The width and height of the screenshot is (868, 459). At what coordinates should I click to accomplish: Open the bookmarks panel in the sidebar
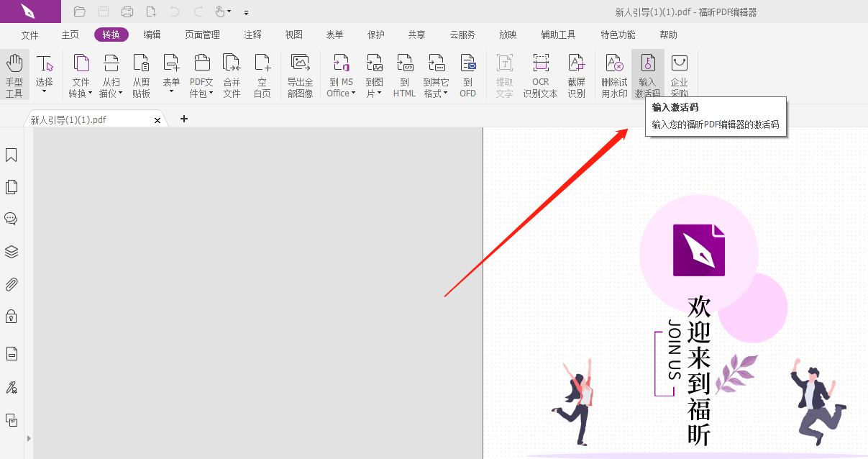(x=11, y=155)
